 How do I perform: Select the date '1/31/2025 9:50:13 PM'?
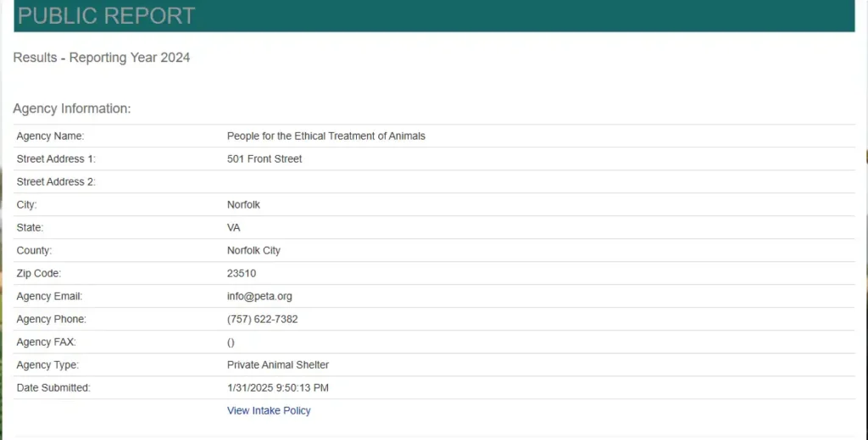click(x=278, y=388)
